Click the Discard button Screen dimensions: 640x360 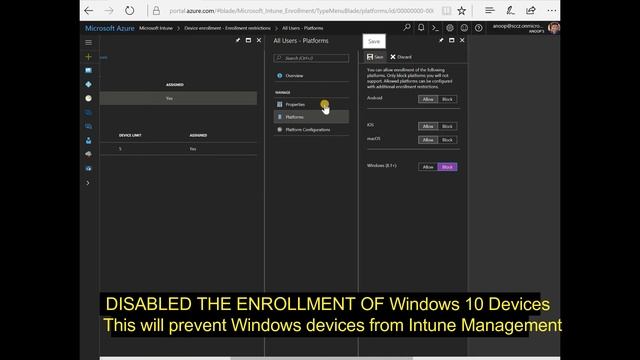401,57
